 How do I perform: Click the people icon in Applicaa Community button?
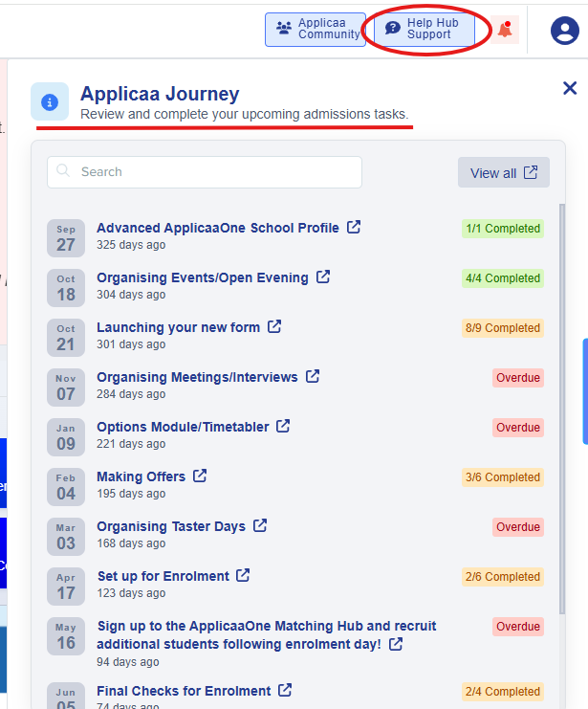tap(284, 28)
